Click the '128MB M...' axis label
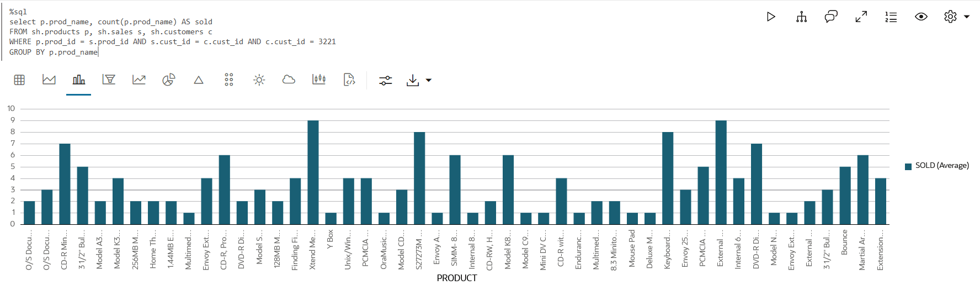 click(x=278, y=250)
